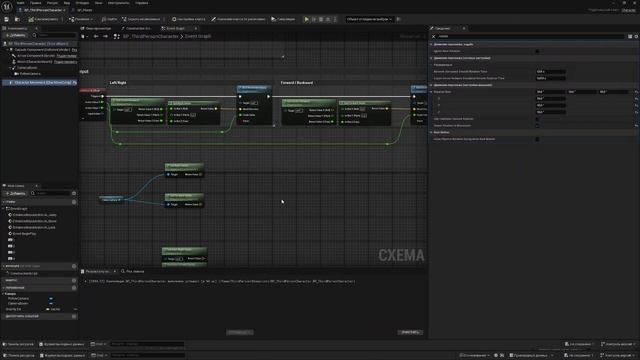
Task: Click Add button in Components panel
Action: (16, 36)
